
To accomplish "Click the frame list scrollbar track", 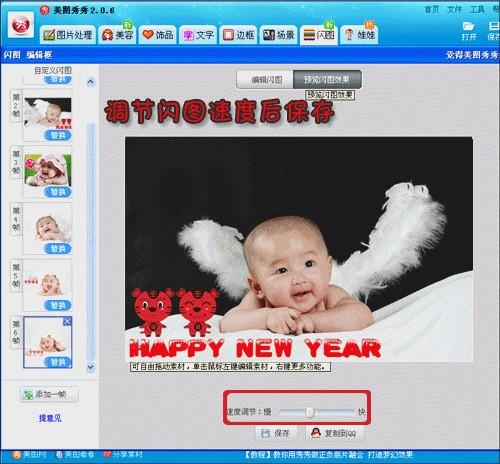I will (x=91, y=242).
